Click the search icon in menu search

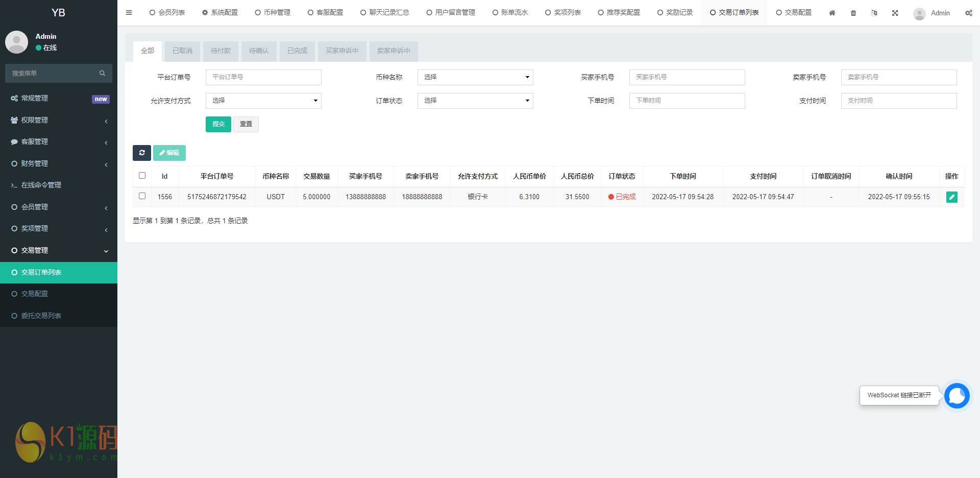pyautogui.click(x=102, y=73)
